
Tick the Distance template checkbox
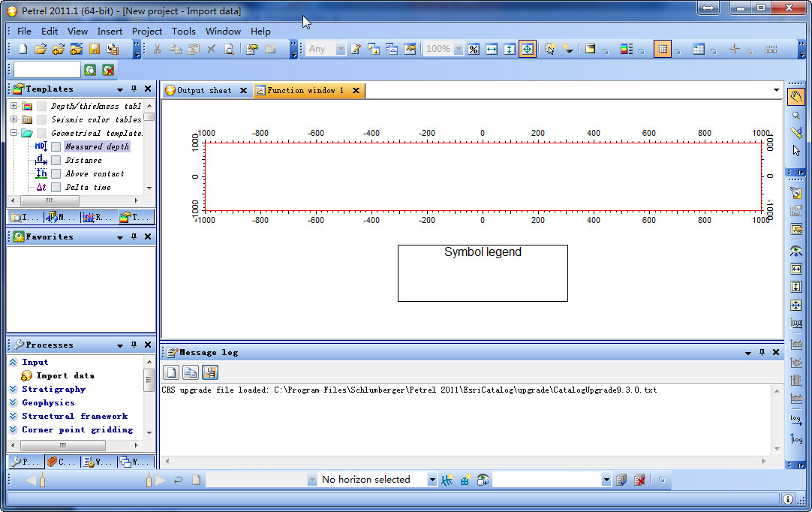click(56, 160)
